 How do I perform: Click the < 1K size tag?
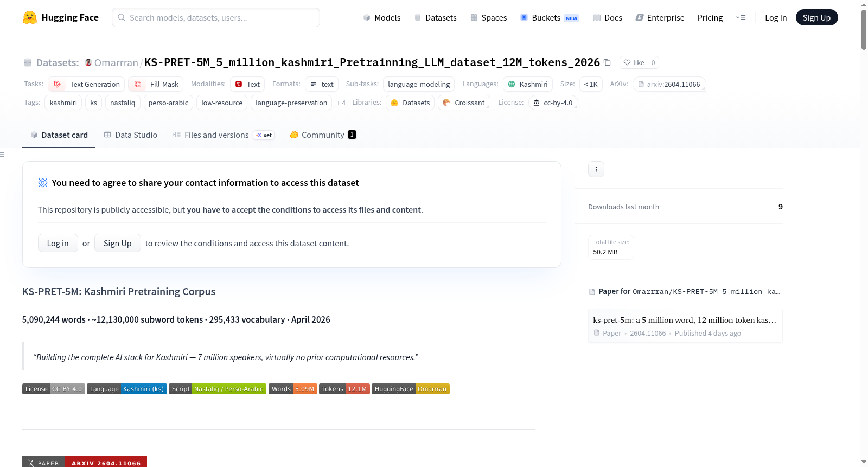coord(591,84)
